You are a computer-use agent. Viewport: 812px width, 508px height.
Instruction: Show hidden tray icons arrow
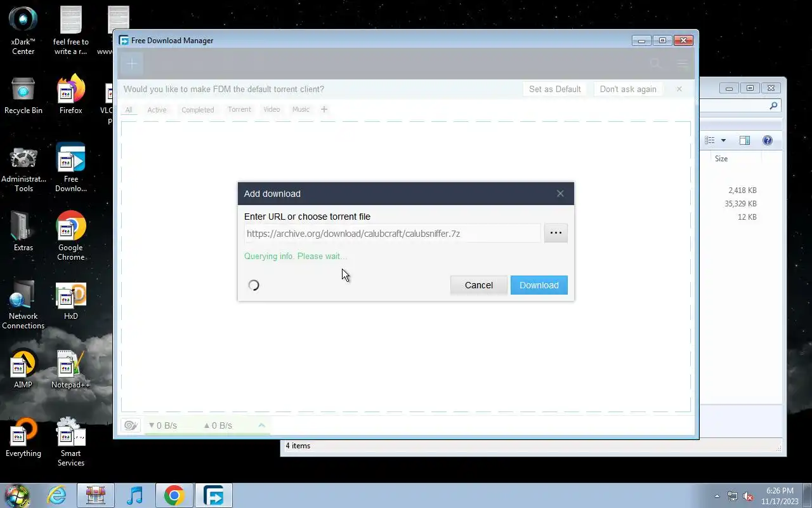point(717,496)
